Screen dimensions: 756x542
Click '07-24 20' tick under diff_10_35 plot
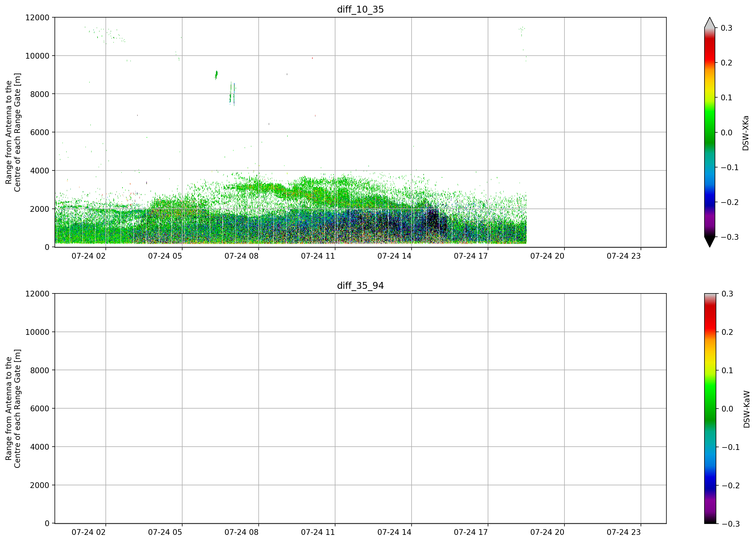(547, 256)
